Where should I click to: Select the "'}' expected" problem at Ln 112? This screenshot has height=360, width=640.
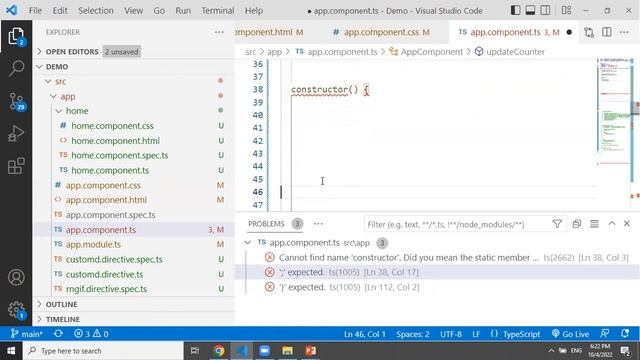coord(437,287)
